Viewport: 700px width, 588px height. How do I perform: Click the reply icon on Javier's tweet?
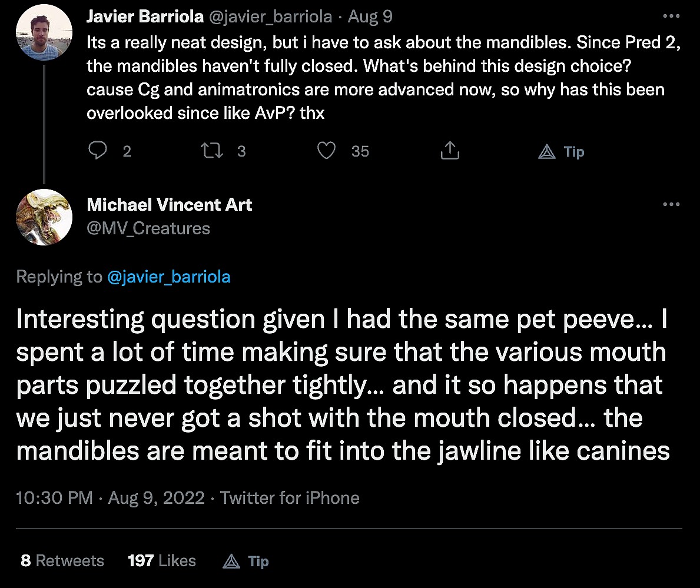(97, 151)
